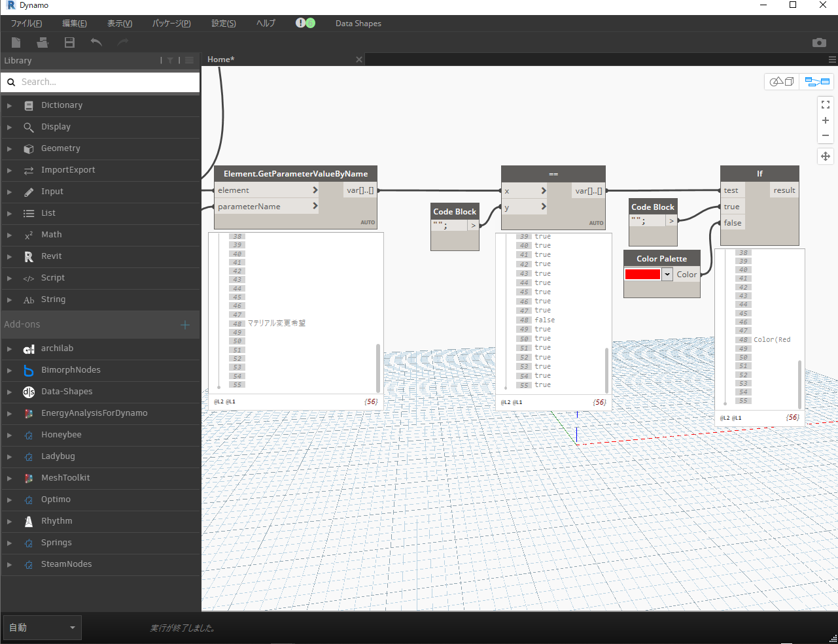The height and width of the screenshot is (644, 838).
Task: Click the x input port chevron
Action: (543, 191)
